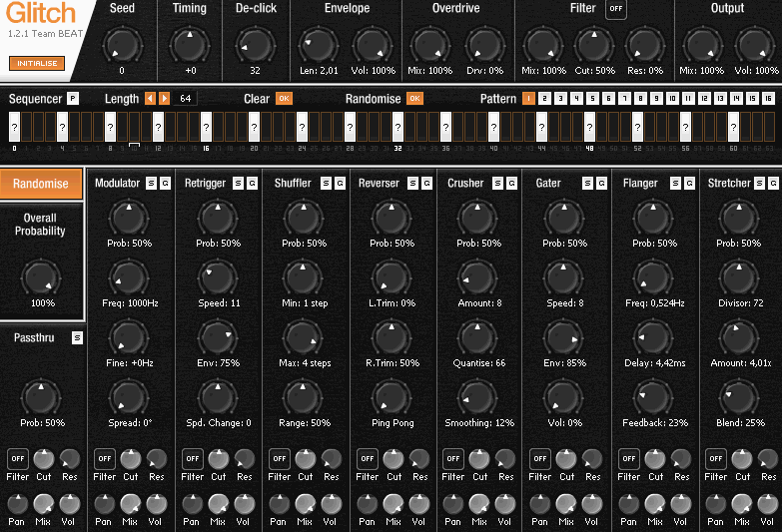Click the Stretcher second header icon

coord(773,184)
